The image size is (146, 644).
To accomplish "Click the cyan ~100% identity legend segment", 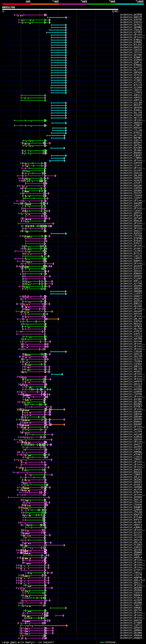I will click(x=130, y=4).
